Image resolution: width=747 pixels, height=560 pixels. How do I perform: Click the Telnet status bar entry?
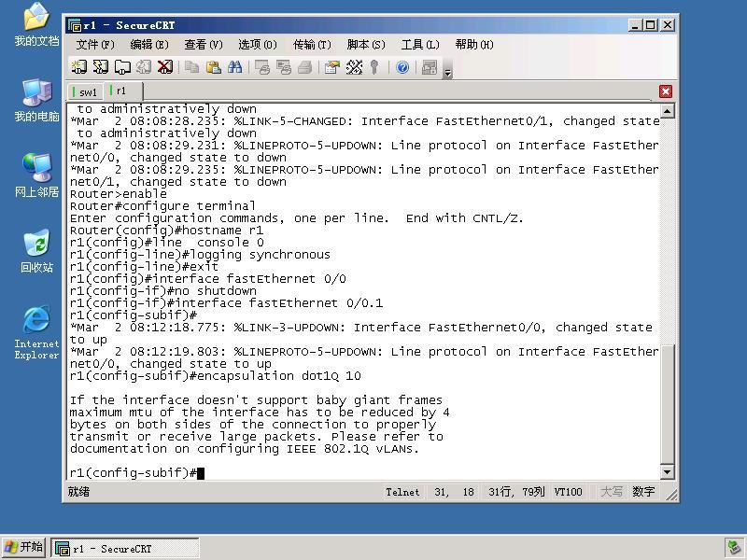(402, 492)
